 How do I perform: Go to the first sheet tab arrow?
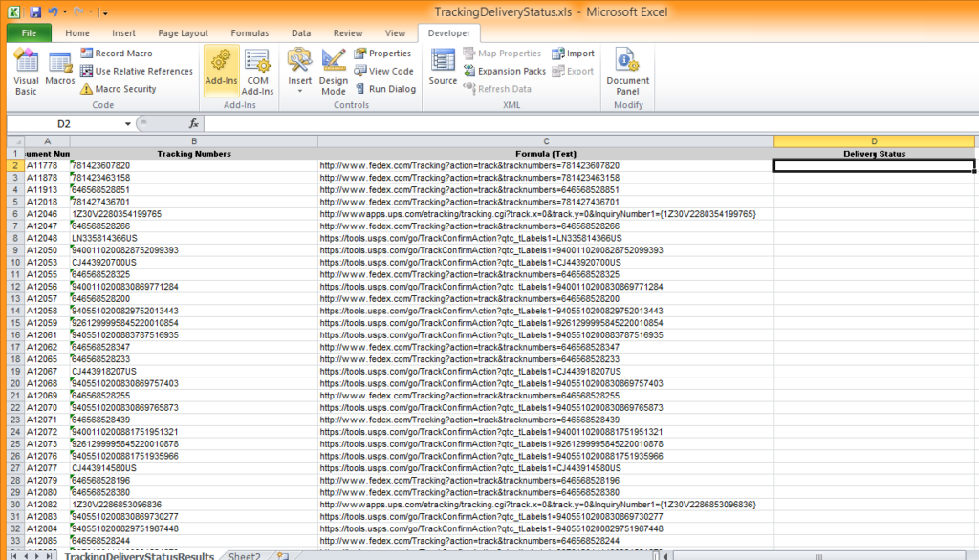pyautogui.click(x=13, y=555)
